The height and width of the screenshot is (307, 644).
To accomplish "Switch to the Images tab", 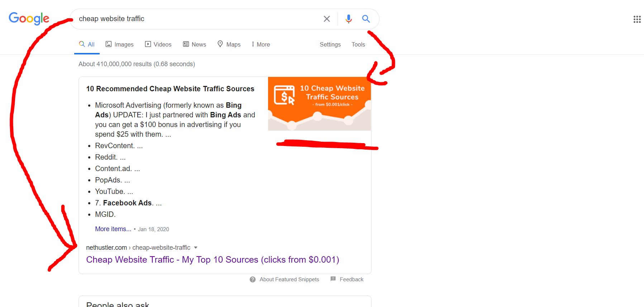I will pos(119,44).
